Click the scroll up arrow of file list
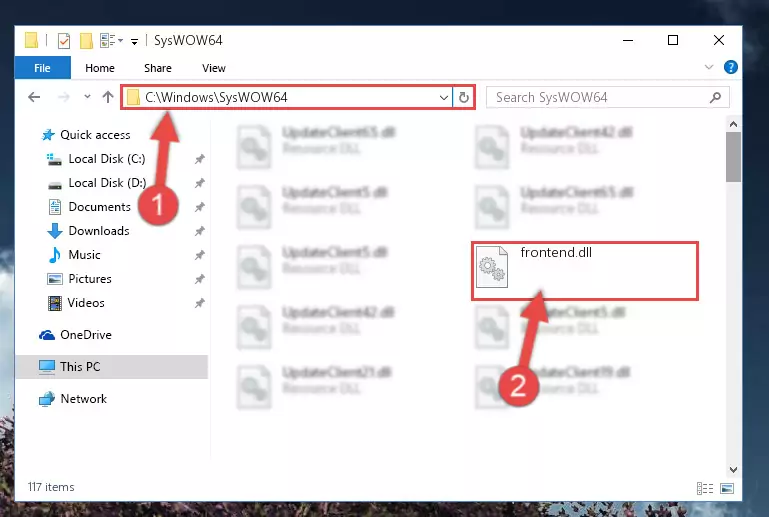 (733, 124)
